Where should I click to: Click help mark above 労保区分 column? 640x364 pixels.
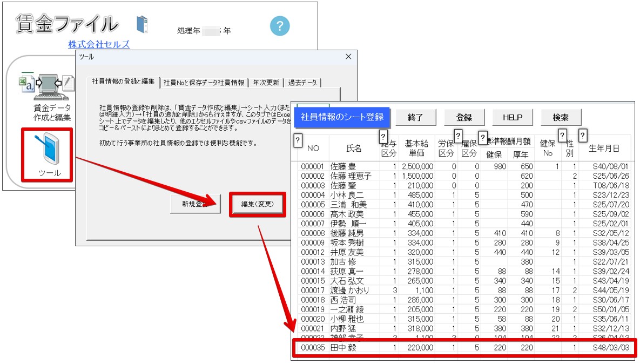pyautogui.click(x=458, y=136)
